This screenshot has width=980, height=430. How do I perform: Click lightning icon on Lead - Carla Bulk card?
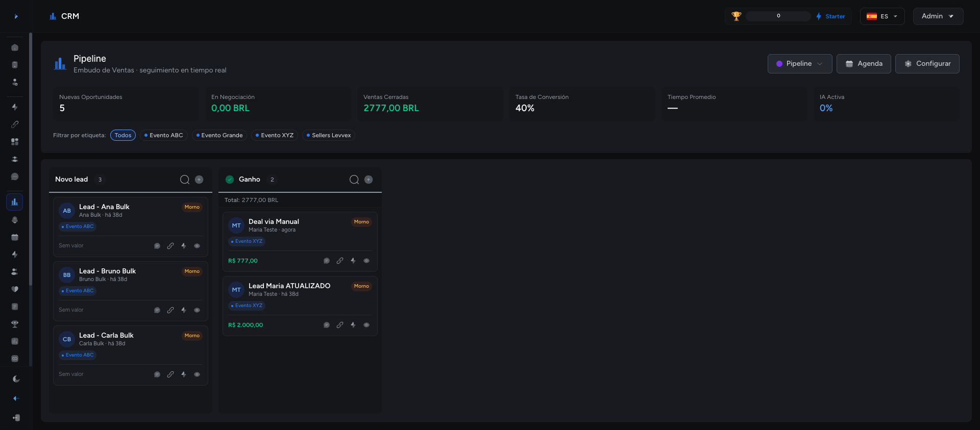(x=184, y=374)
